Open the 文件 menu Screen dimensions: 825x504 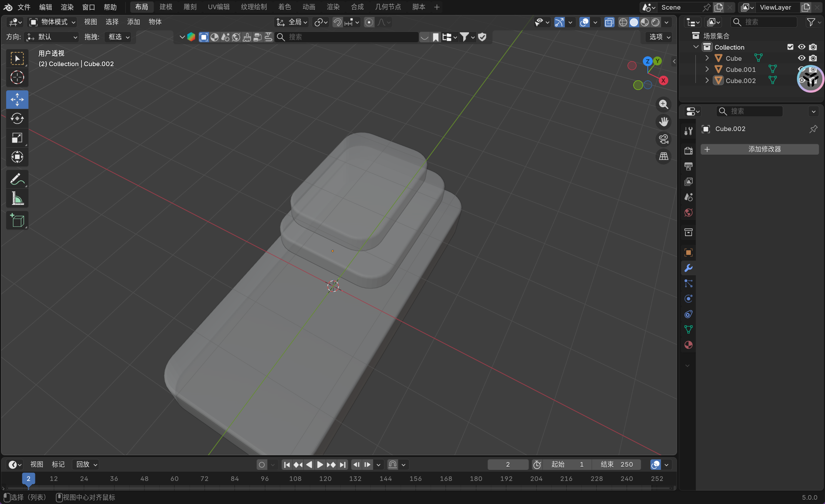(x=24, y=7)
